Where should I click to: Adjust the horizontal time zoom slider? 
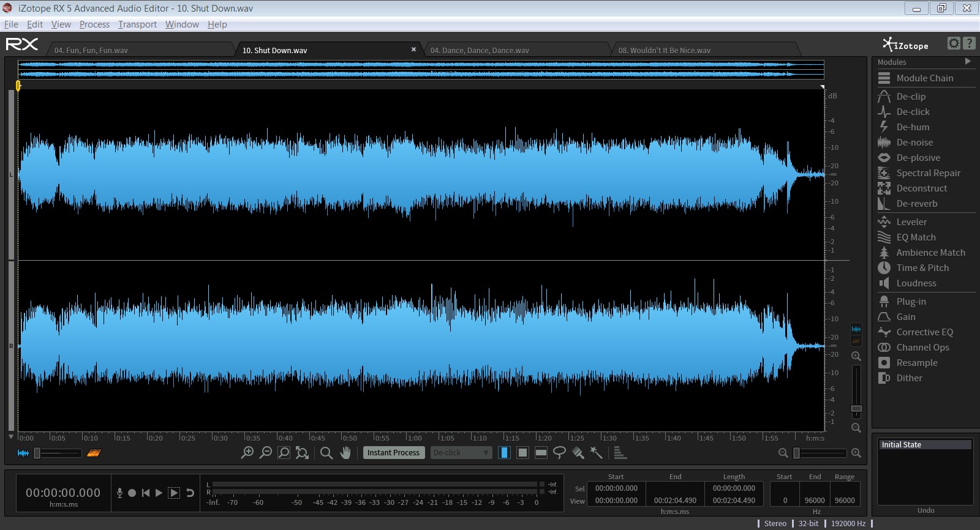[x=820, y=453]
